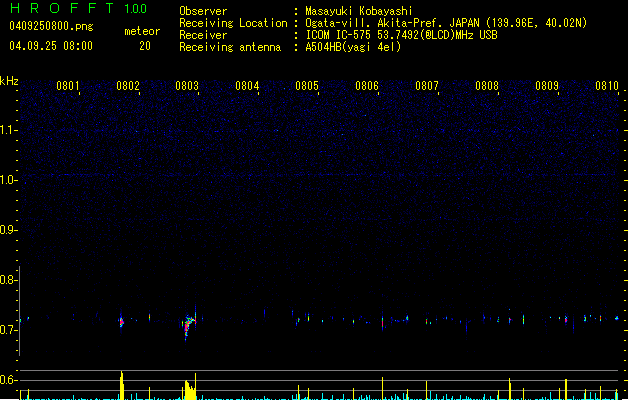Screen dimensions: 629x400
Task: Click the wide yellow power burst near 0803
Action: (x=190, y=389)
